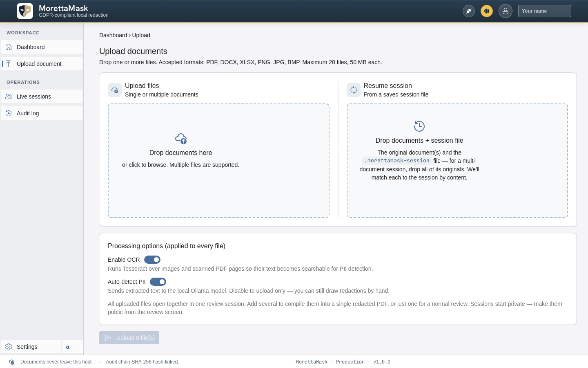The image size is (588, 368).
Task: Click the Resume session refresh header icon
Action: [x=354, y=90]
